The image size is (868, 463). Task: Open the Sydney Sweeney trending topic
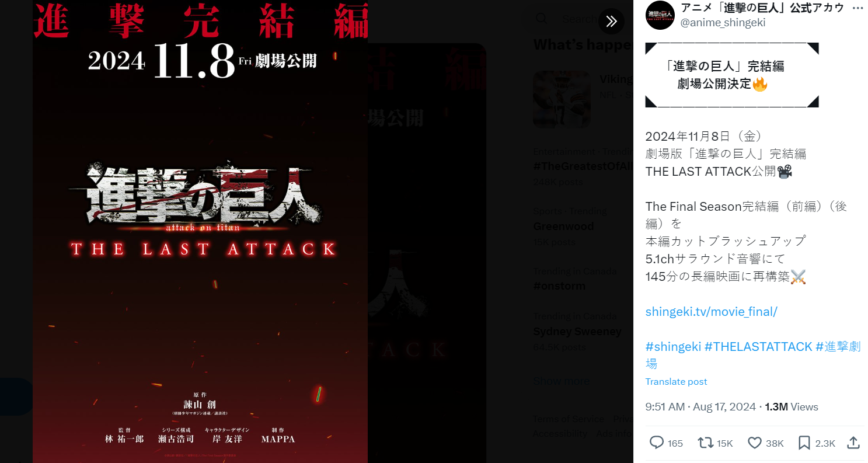(x=577, y=332)
